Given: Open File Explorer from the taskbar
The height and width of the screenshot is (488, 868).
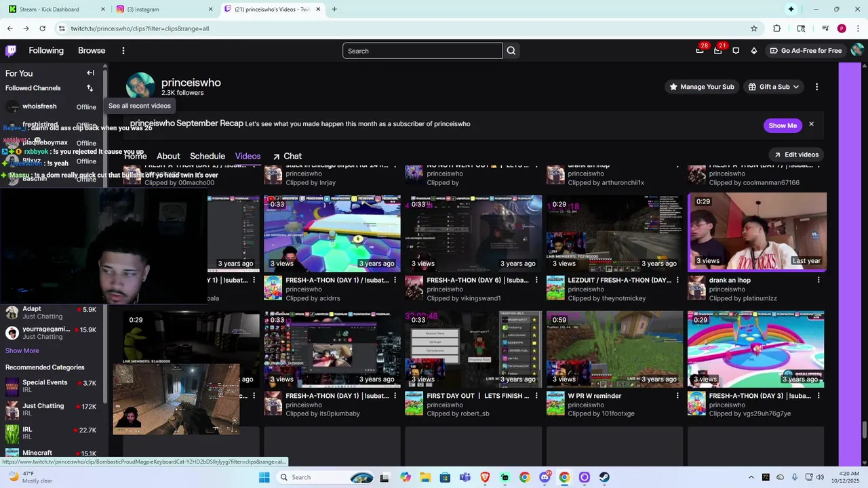Looking at the screenshot, I should coord(425,477).
